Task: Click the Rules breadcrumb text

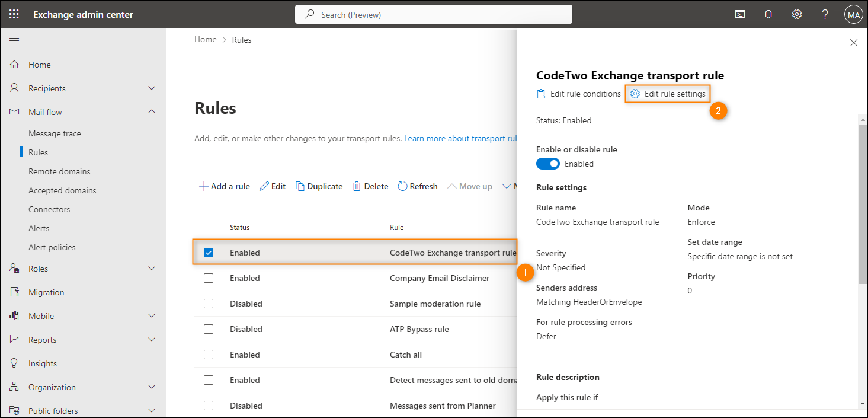Action: pyautogui.click(x=242, y=40)
